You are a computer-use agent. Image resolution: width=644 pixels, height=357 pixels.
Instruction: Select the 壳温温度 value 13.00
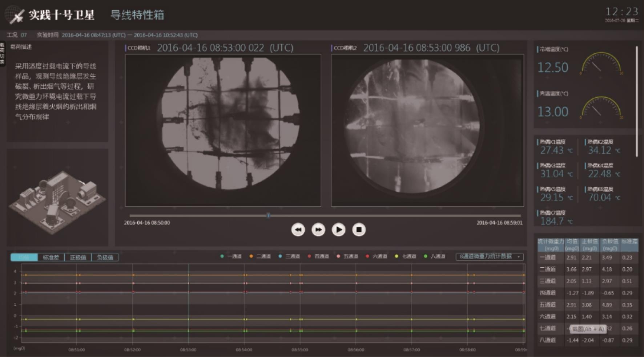[x=552, y=112]
